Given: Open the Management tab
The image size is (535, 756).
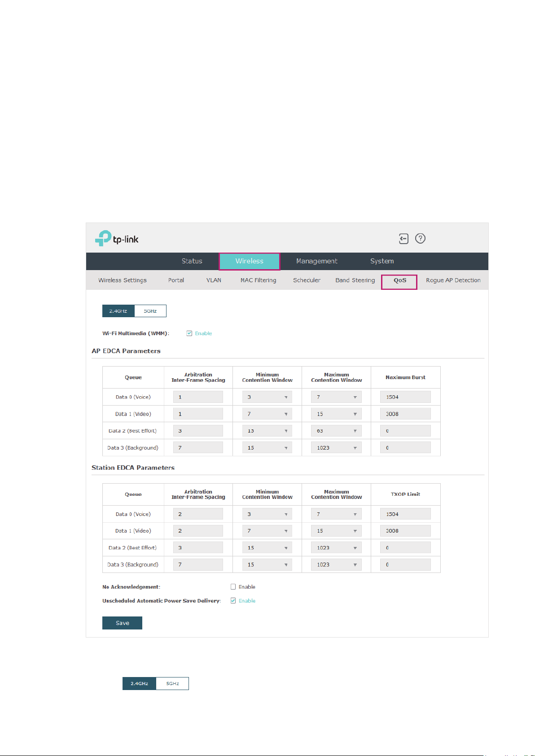Looking at the screenshot, I should 317,261.
